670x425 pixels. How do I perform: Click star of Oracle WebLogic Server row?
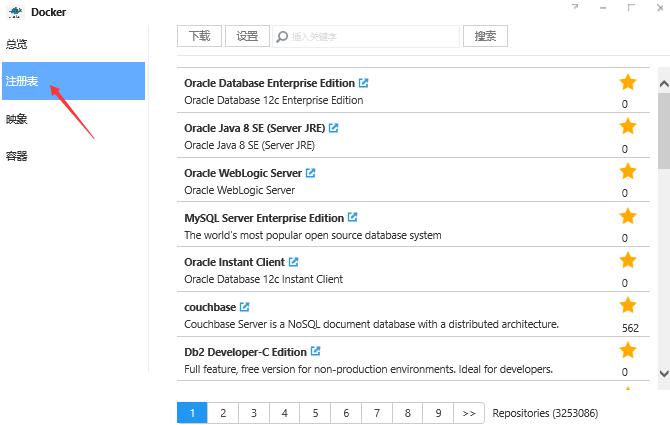(x=628, y=171)
